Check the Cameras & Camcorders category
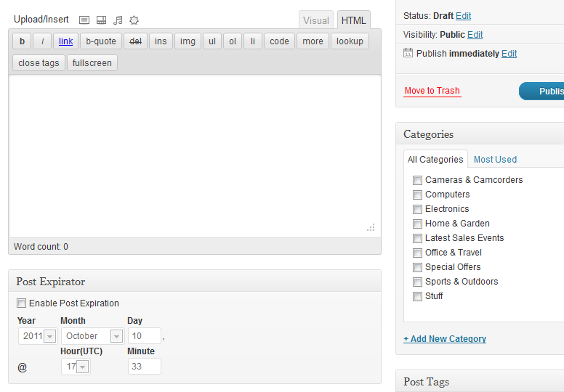Screen dimensions: 564x392 tap(417, 180)
